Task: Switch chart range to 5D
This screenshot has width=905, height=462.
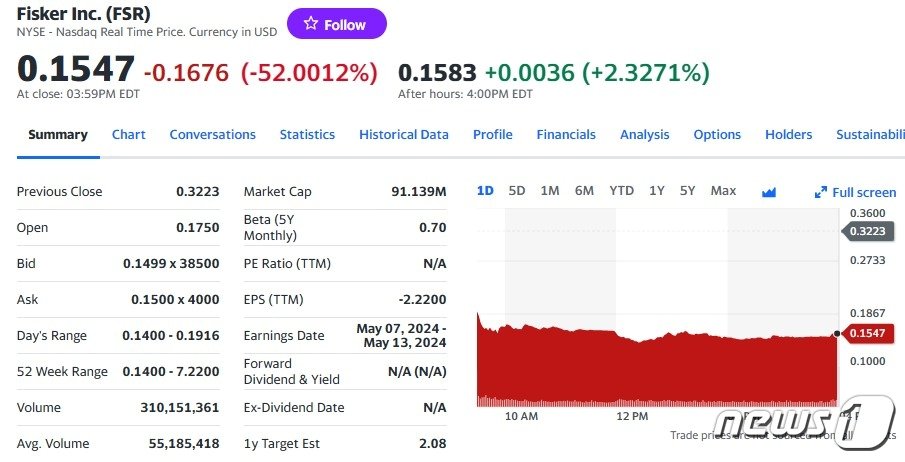Action: [x=517, y=191]
